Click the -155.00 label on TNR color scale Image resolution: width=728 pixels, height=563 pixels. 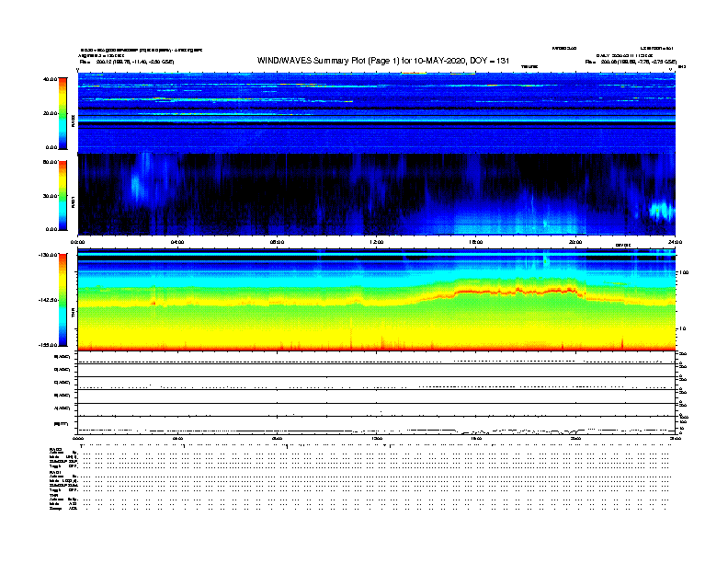tap(49, 345)
